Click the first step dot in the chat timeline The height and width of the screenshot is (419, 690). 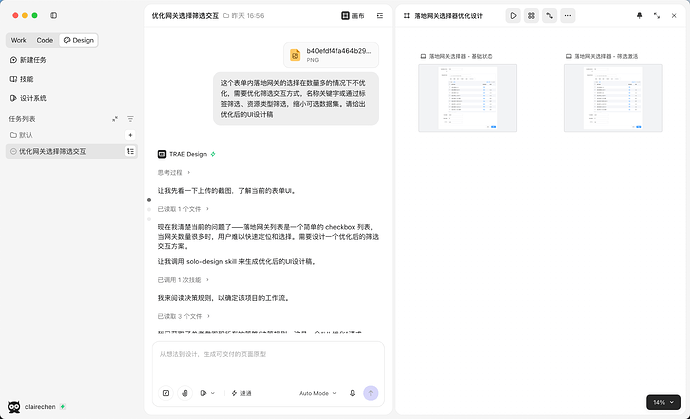tap(149, 200)
